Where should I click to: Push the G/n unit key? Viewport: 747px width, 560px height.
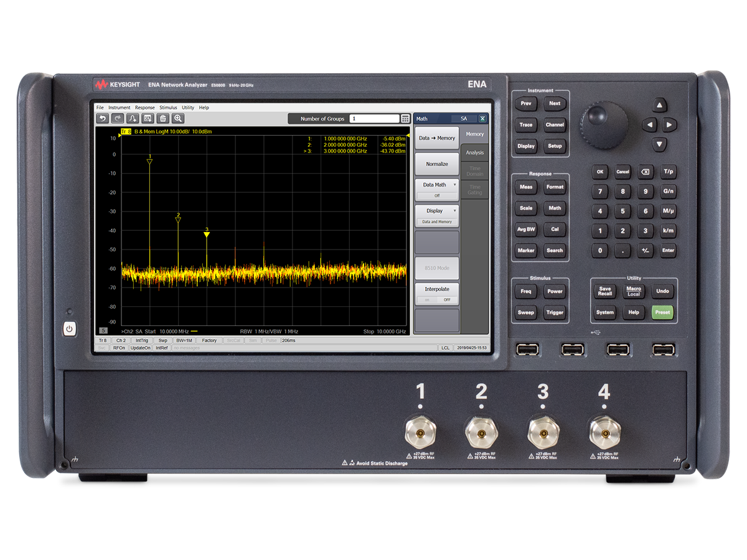coord(668,192)
